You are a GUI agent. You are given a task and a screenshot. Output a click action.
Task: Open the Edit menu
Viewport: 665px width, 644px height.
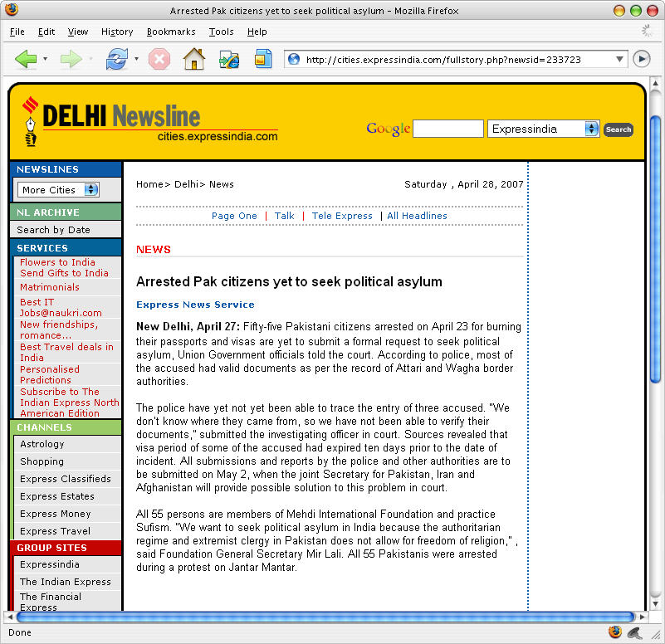[46, 32]
